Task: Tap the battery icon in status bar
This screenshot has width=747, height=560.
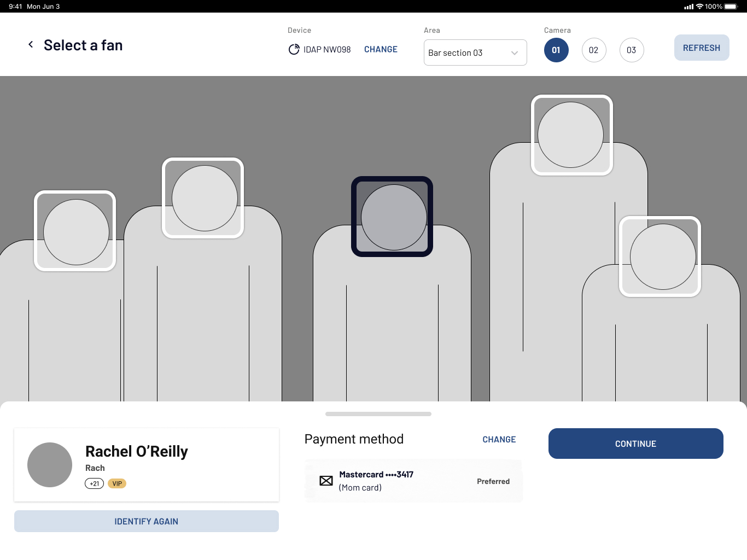Action: [x=731, y=7]
